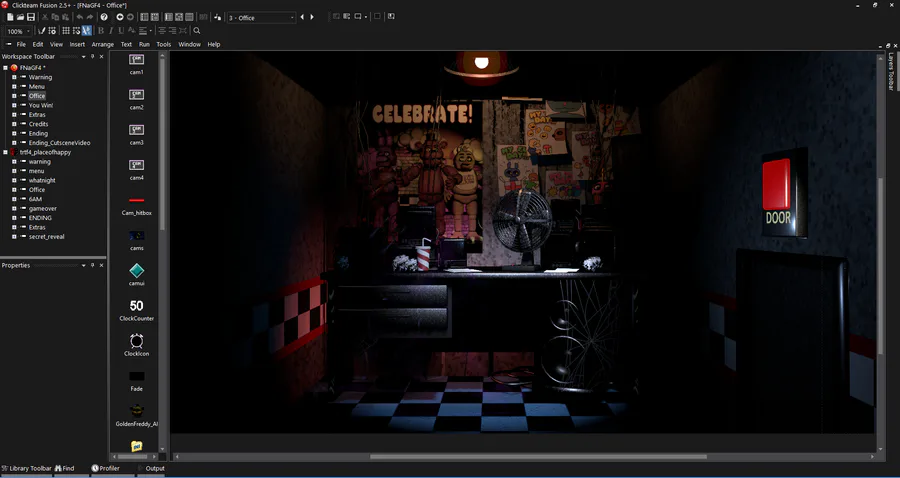Screen dimensions: 900x478
Task: Open the grid setup icon
Action: (x=52, y=30)
